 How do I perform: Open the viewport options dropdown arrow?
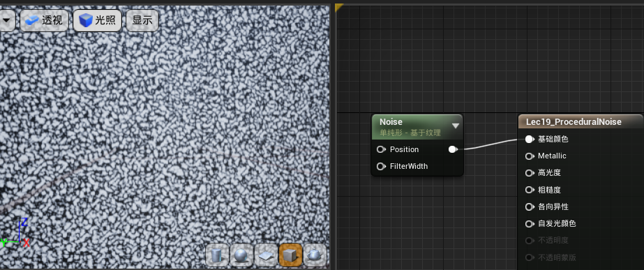7,20
